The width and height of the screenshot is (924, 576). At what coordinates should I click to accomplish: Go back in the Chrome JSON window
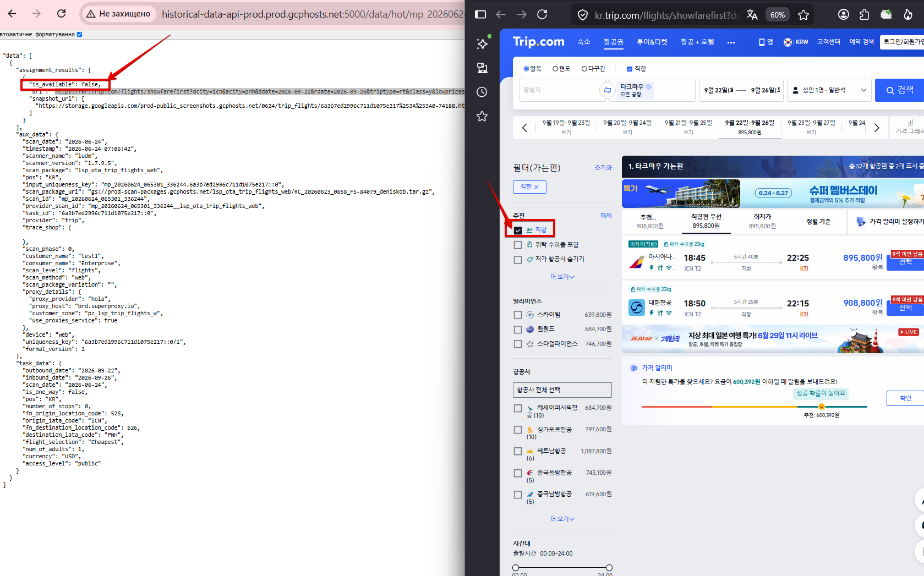[x=12, y=13]
